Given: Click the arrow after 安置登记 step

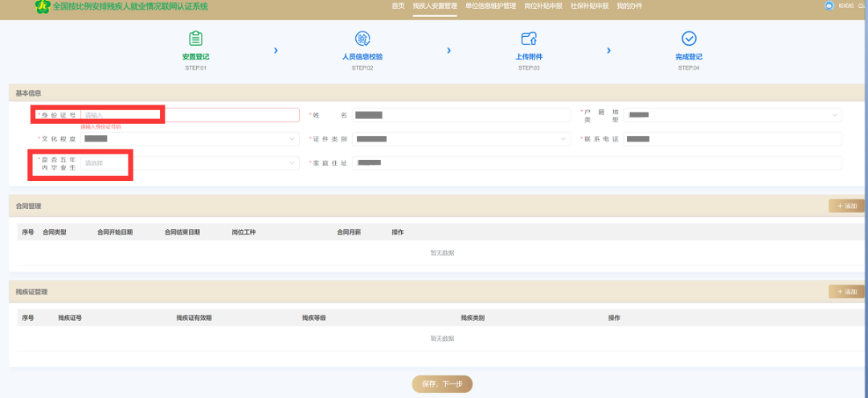Looking at the screenshot, I should [276, 51].
